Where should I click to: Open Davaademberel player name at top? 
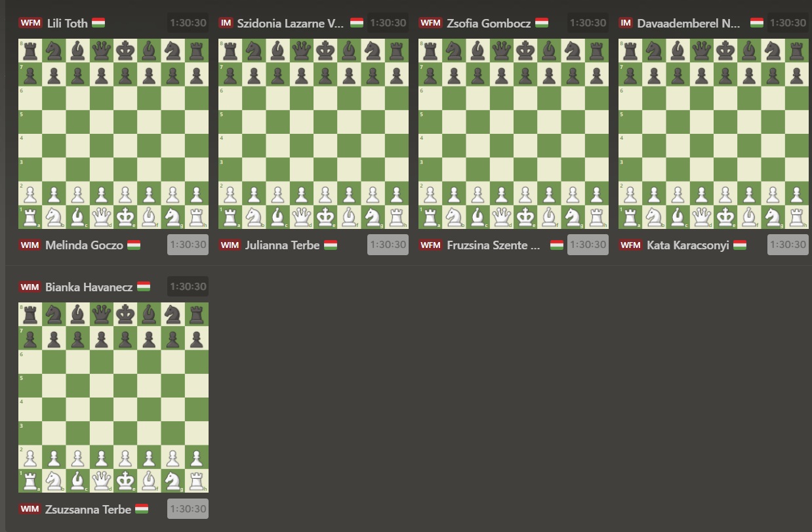tap(689, 23)
